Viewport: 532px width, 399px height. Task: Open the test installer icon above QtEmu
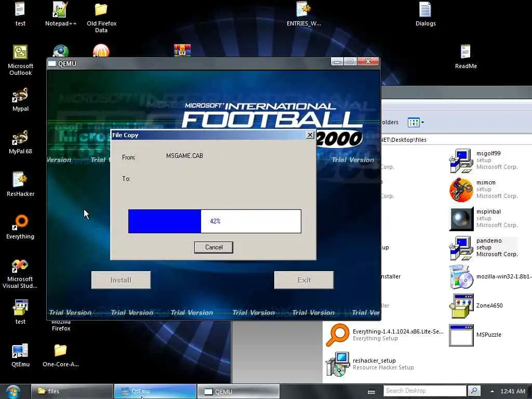[20, 312]
